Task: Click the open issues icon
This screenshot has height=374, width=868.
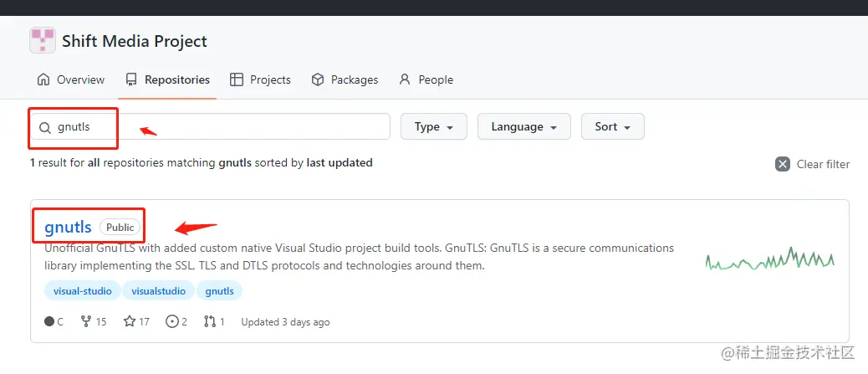Action: (x=172, y=321)
